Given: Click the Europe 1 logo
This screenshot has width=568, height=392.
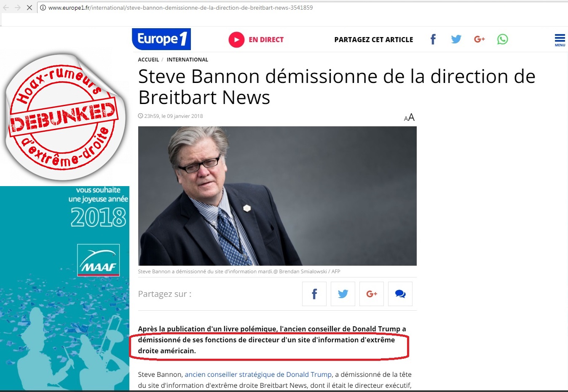Looking at the screenshot, I should tap(161, 39).
